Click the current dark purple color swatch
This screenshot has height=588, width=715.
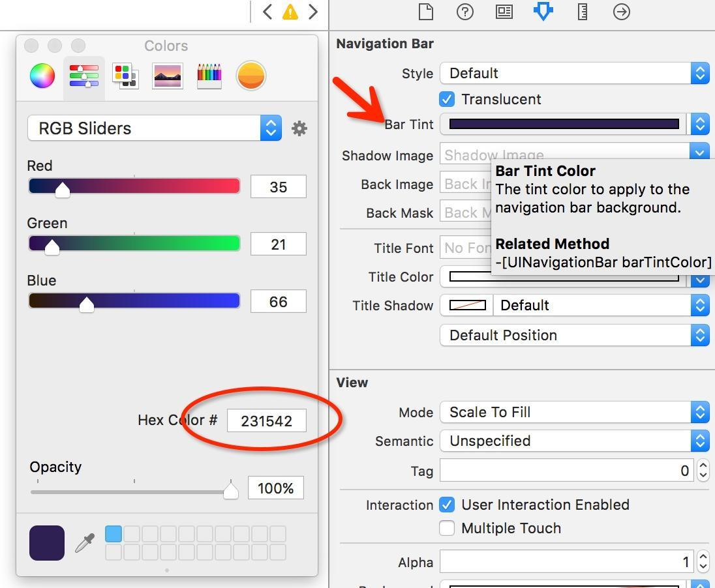pyautogui.click(x=47, y=543)
